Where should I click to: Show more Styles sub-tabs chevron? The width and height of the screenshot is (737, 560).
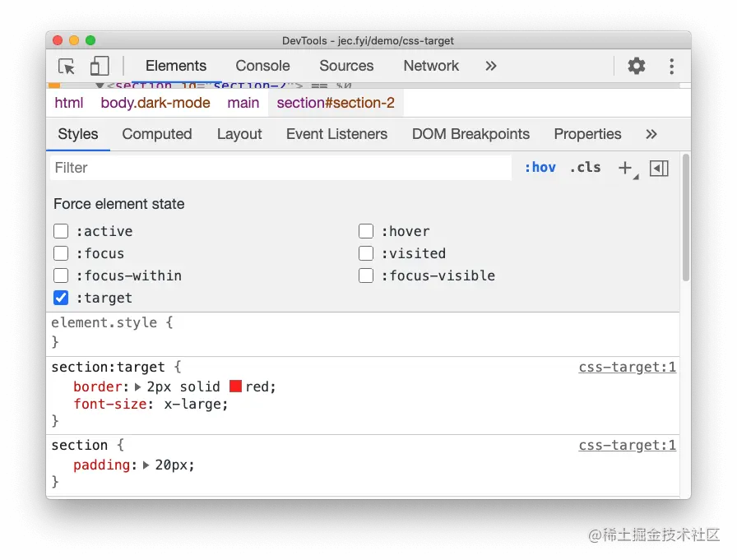651,134
